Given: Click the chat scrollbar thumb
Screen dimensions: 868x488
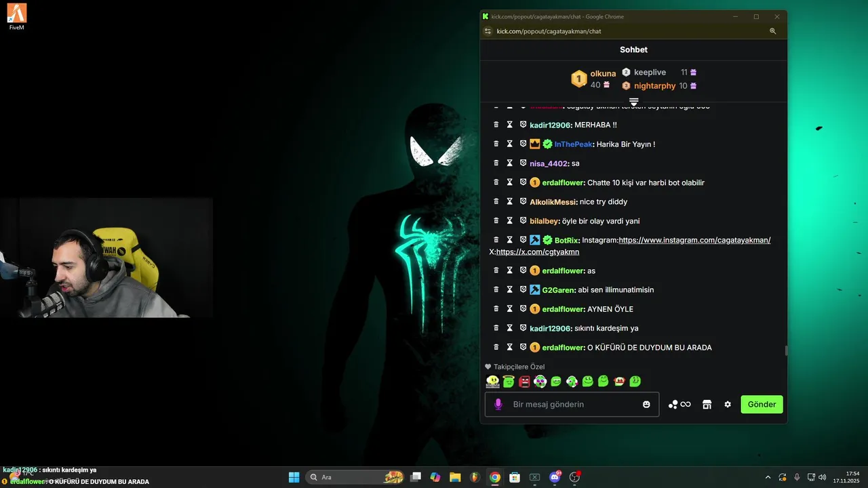Looking at the screenshot, I should pos(786,350).
